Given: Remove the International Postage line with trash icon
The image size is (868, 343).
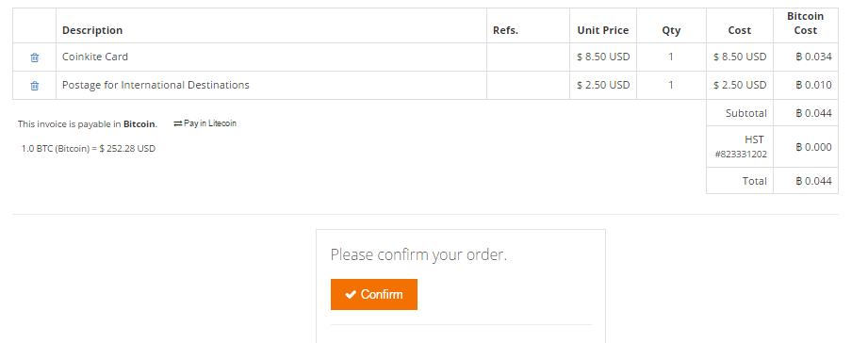Looking at the screenshot, I should [x=34, y=86].
